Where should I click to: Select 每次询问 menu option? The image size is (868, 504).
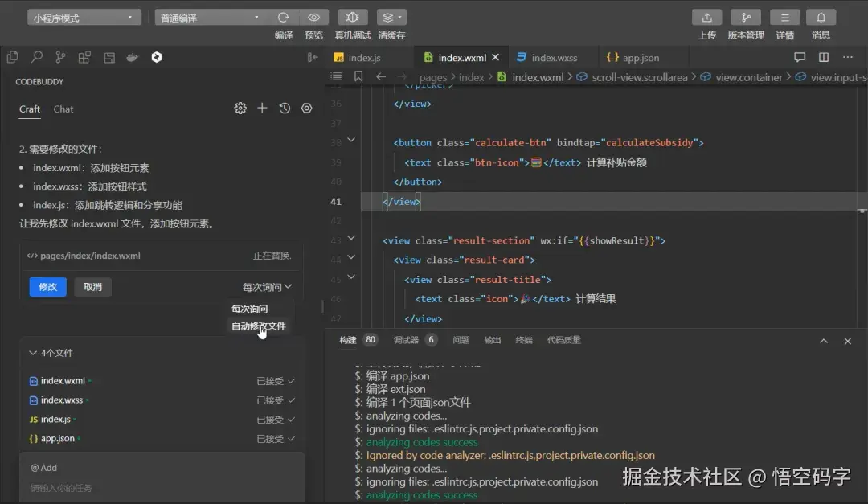tap(250, 309)
